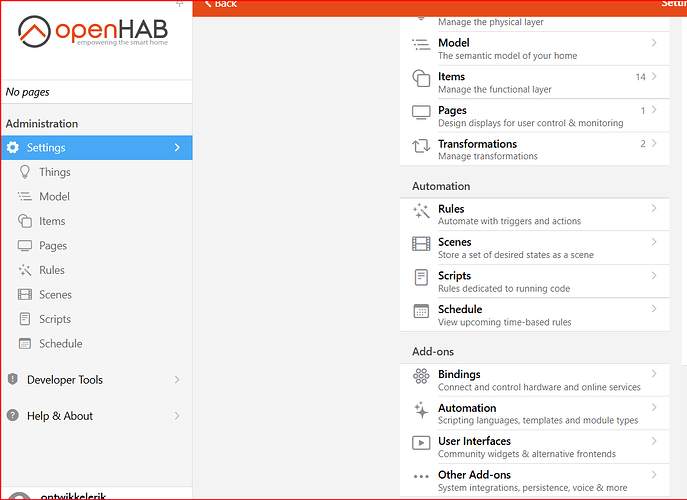Click the Schedule calendar icon in Automation

pos(421,311)
